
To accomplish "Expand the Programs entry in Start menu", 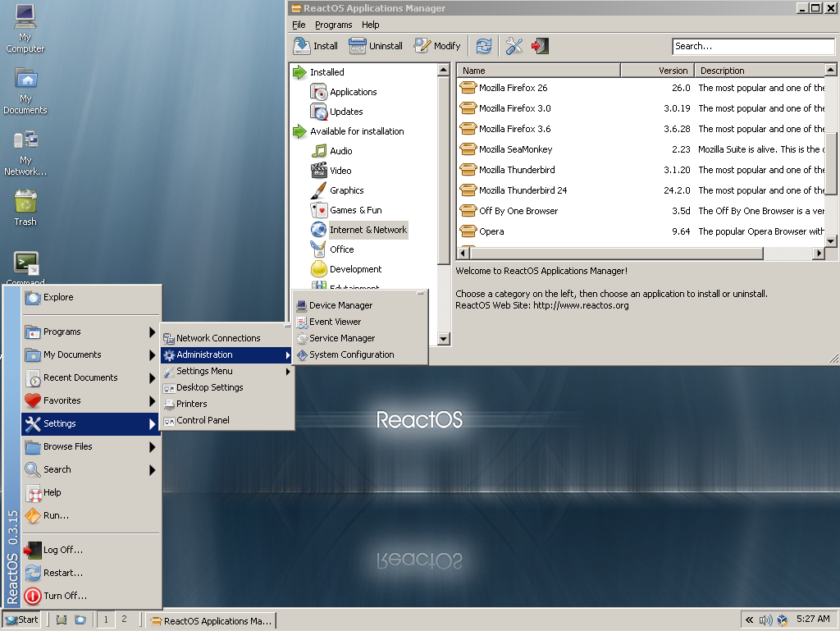I will point(62,332).
